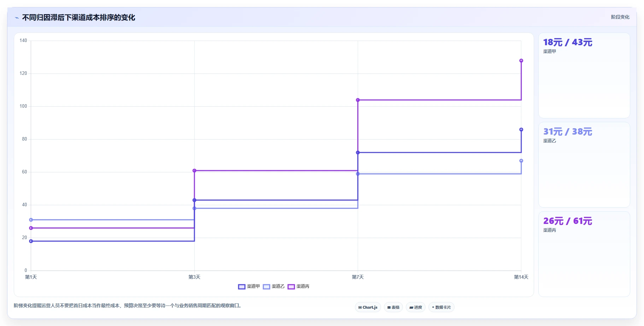The width and height of the screenshot is (644, 326).
Task: Select the 渠道甲 data point at 第7天
Action: (x=358, y=153)
